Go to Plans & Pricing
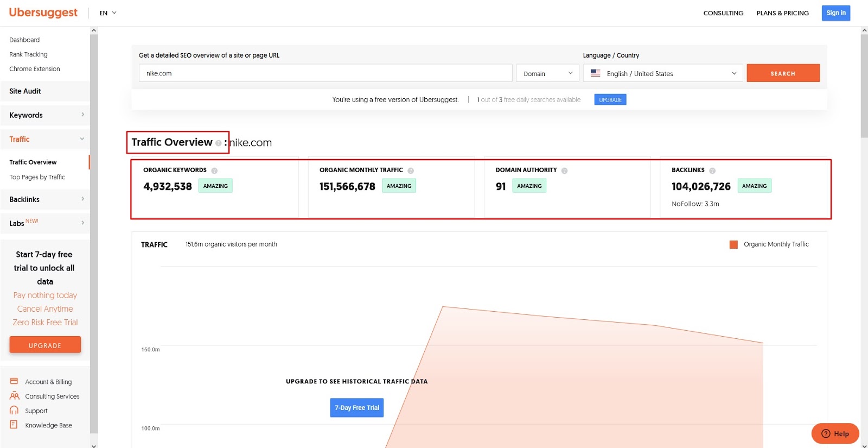868x448 pixels. click(782, 13)
